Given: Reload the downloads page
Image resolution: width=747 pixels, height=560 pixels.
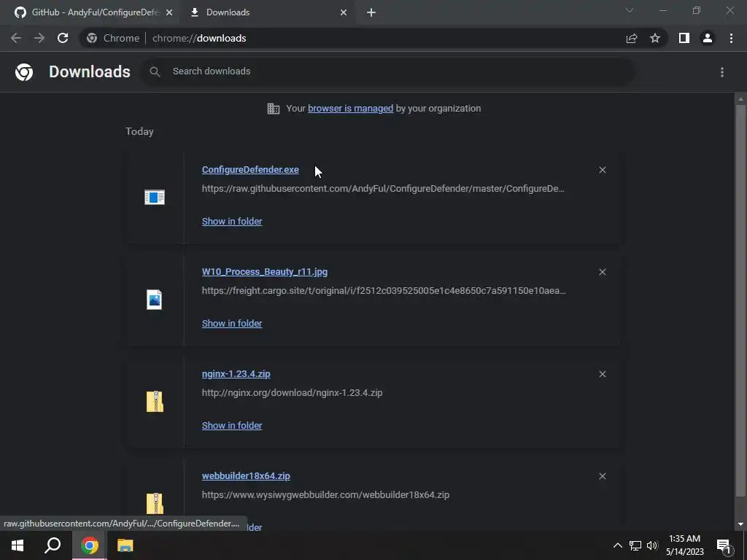Looking at the screenshot, I should [x=63, y=38].
